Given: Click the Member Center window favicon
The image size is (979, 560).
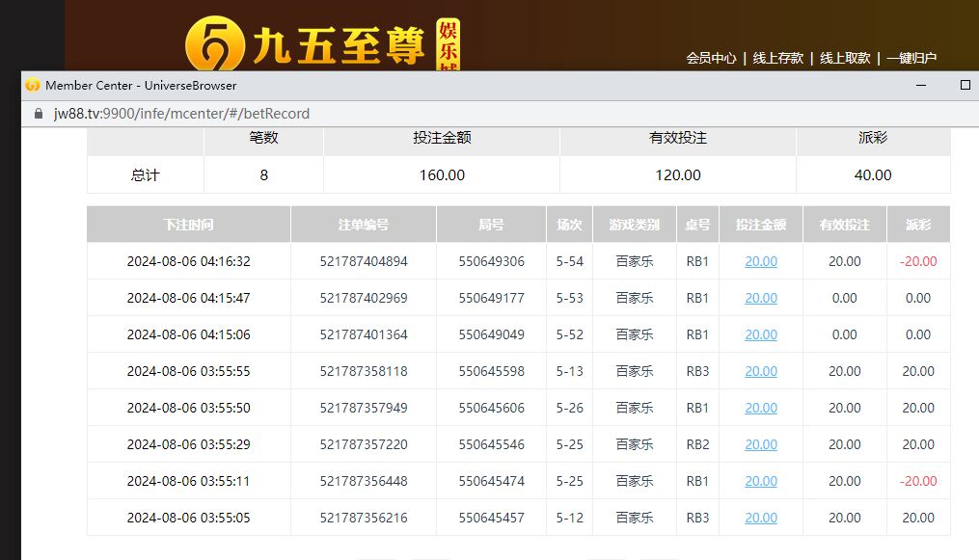Looking at the screenshot, I should pyautogui.click(x=33, y=85).
